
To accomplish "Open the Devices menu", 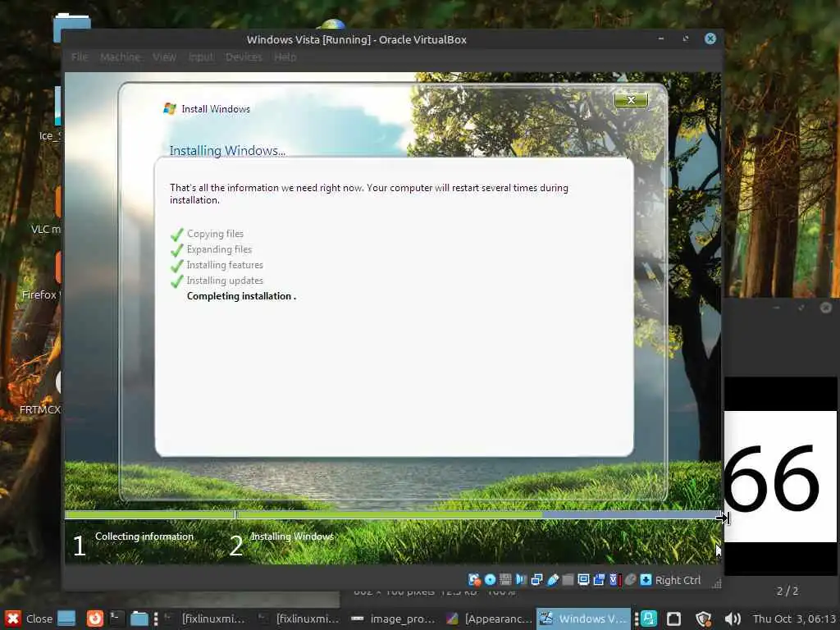I will (x=244, y=57).
